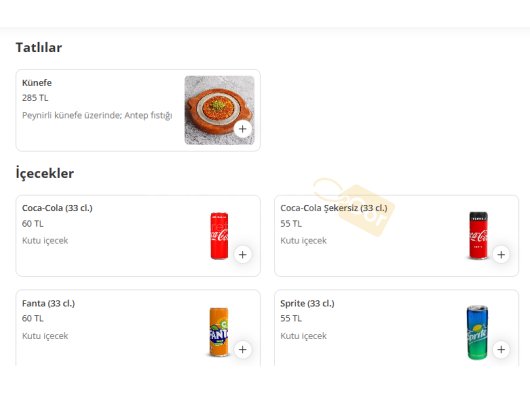
Task: Open the Künefe product title
Action: tap(37, 83)
